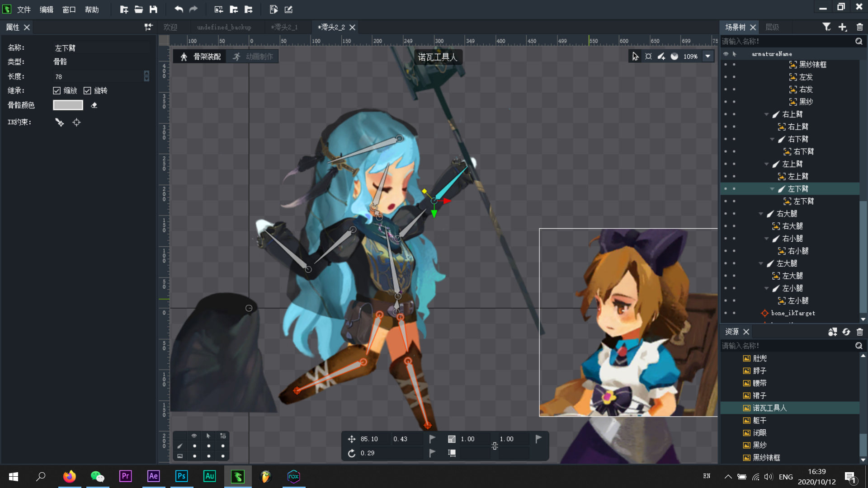Toggle visibility dot of 左发 row
868x488 pixels.
pos(726,77)
